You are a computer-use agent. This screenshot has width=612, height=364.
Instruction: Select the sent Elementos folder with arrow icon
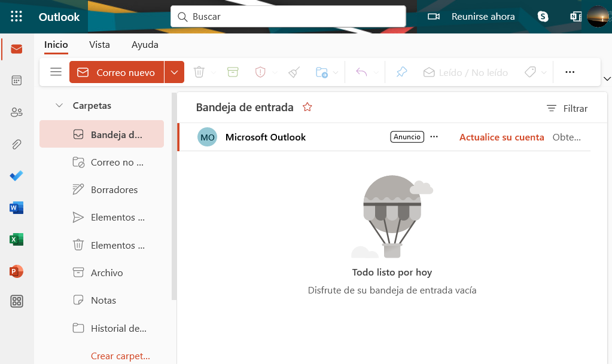[x=102, y=218]
